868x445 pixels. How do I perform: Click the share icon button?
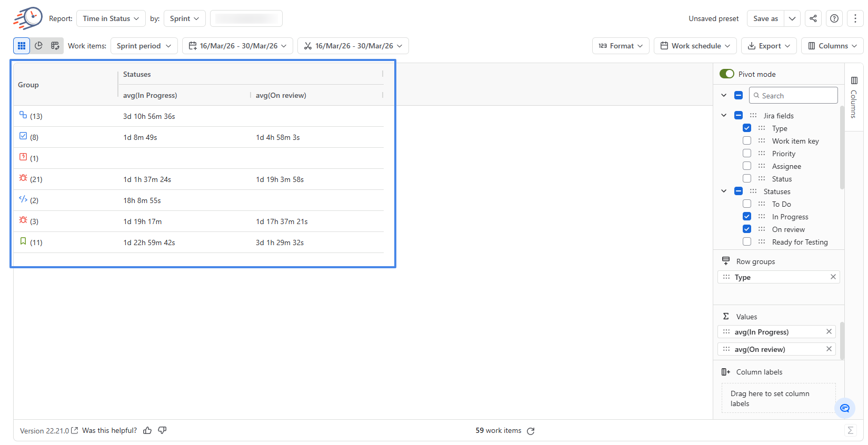[x=813, y=18]
